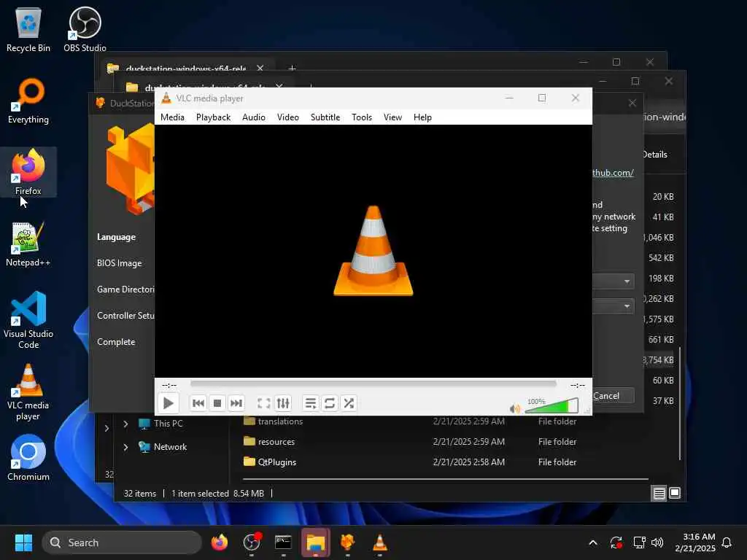
Task: Select the translations folder in Explorer
Action: (280, 421)
